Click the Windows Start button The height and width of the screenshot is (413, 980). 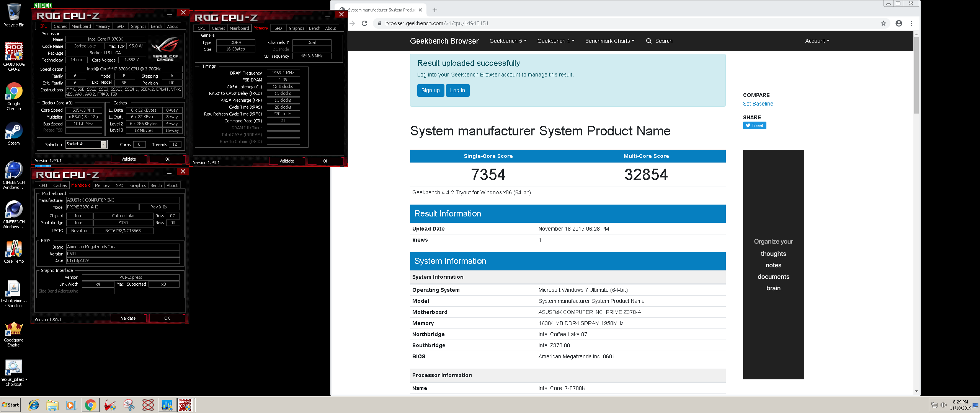(x=11, y=405)
